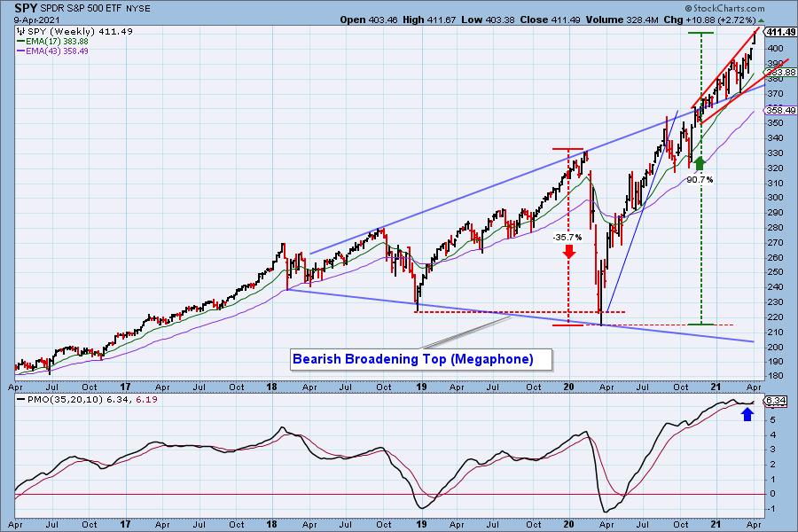Click the 0 level on the PMO axis
The image size is (798, 532).
tap(772, 493)
